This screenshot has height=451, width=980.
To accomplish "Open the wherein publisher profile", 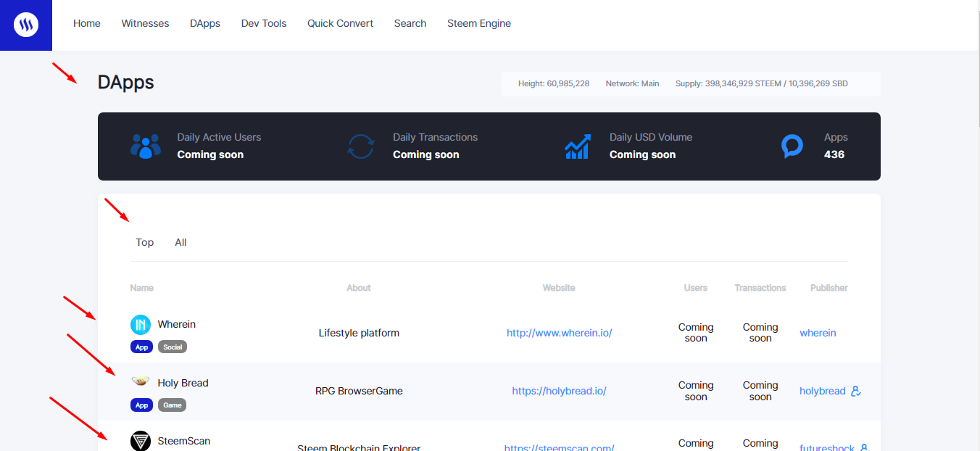I will pyautogui.click(x=818, y=333).
